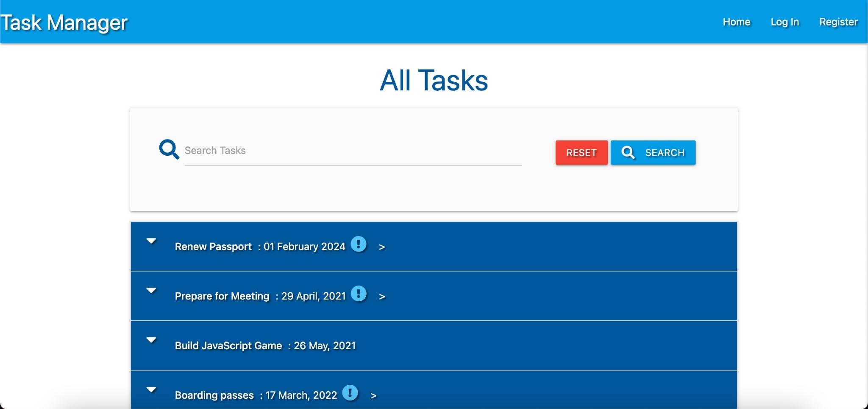This screenshot has width=868, height=409.
Task: Expand the Renew Passport task
Action: [x=151, y=241]
